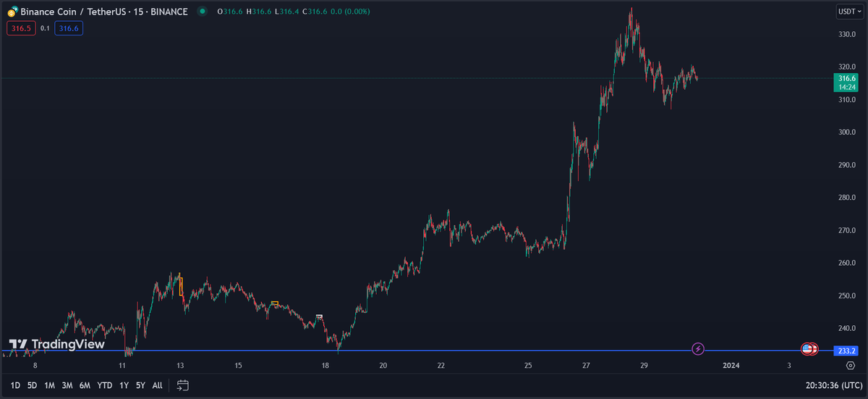Viewport: 868px width, 399px height.
Task: Click the 260.0 price scale label
Action: click(x=847, y=263)
